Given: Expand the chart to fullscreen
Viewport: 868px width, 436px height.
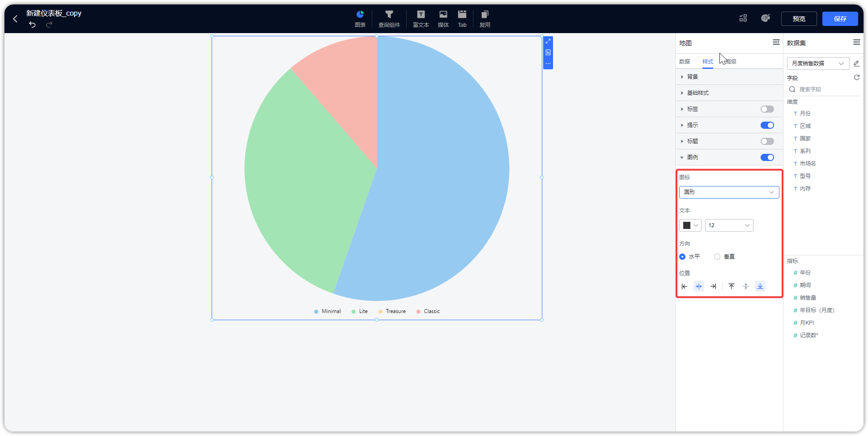Looking at the screenshot, I should tap(548, 42).
